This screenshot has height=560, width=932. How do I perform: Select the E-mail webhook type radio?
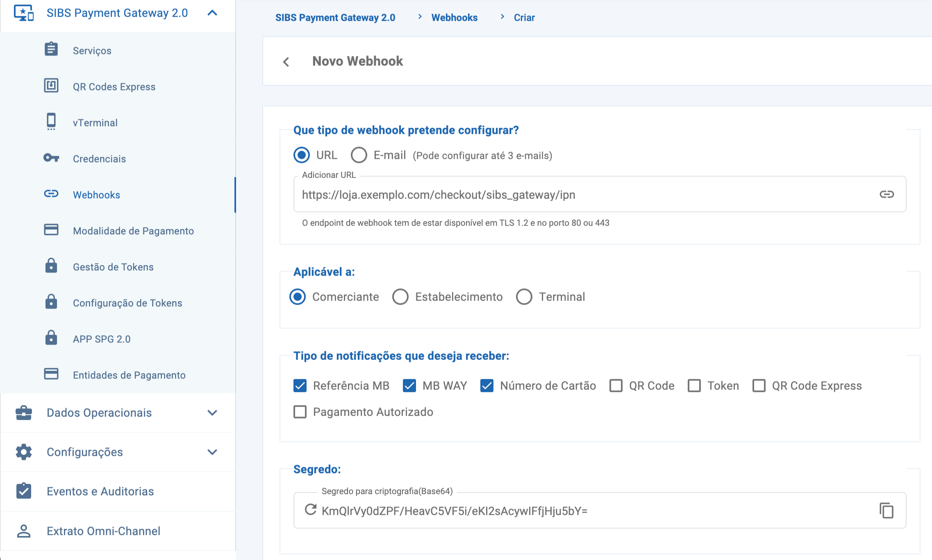pyautogui.click(x=359, y=155)
